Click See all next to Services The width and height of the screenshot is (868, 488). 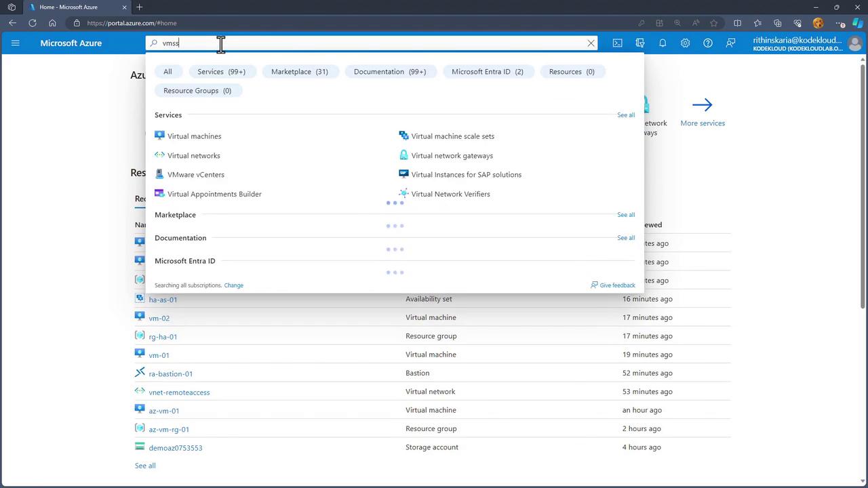coord(625,115)
